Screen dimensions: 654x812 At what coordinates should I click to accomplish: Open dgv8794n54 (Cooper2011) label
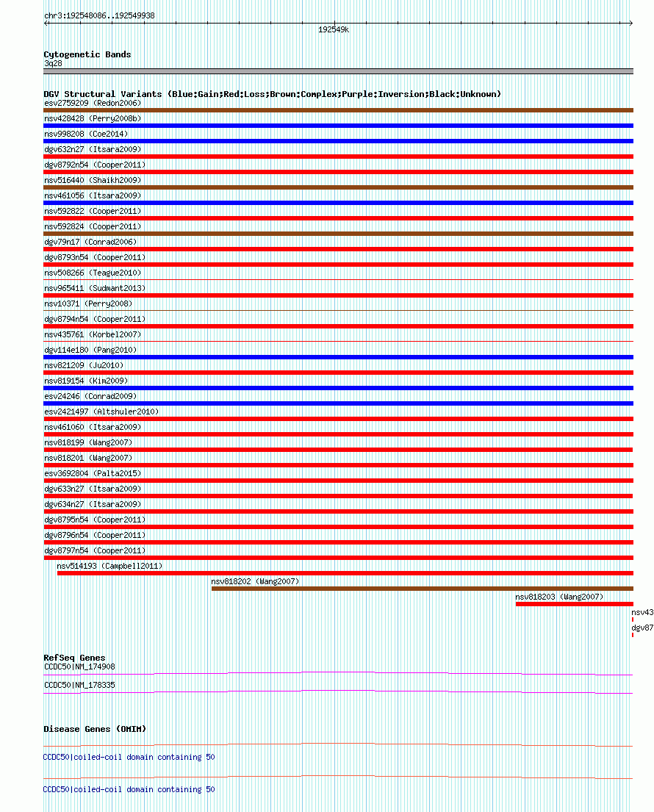95,319
